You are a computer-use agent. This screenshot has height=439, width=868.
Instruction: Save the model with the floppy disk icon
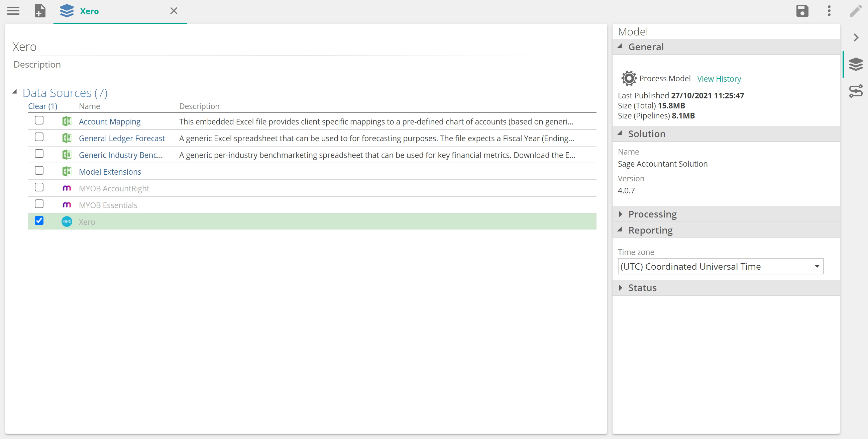tap(802, 11)
